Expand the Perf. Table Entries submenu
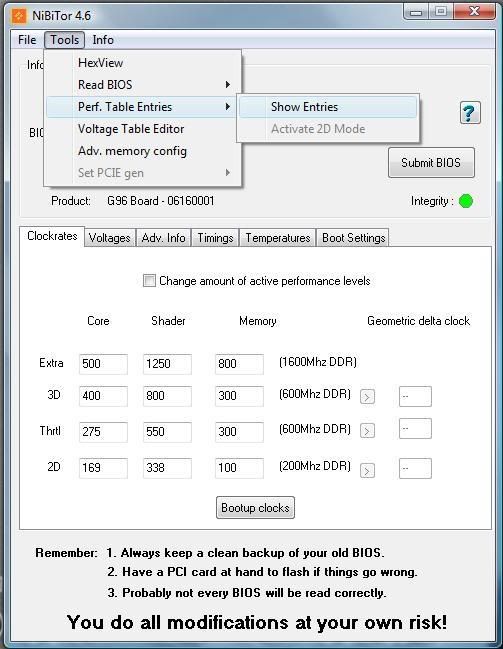 143,107
